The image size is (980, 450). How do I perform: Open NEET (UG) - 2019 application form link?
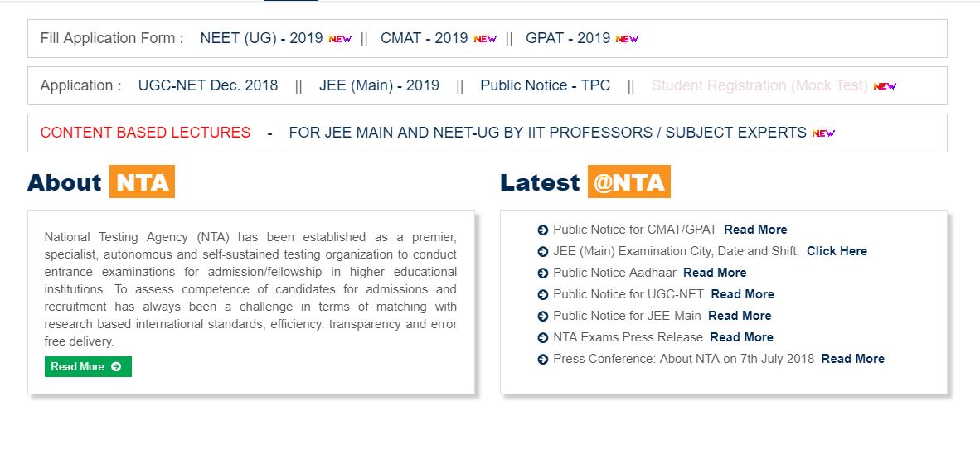pyautogui.click(x=261, y=38)
